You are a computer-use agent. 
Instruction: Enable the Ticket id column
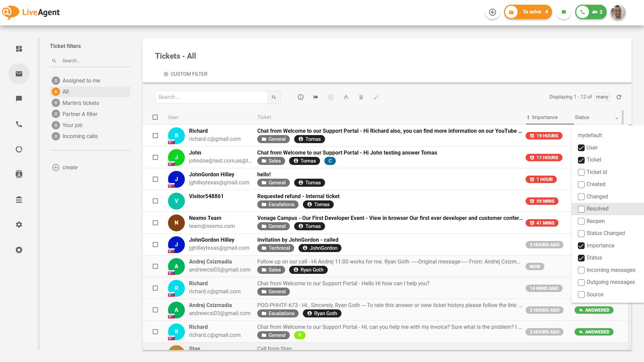581,172
